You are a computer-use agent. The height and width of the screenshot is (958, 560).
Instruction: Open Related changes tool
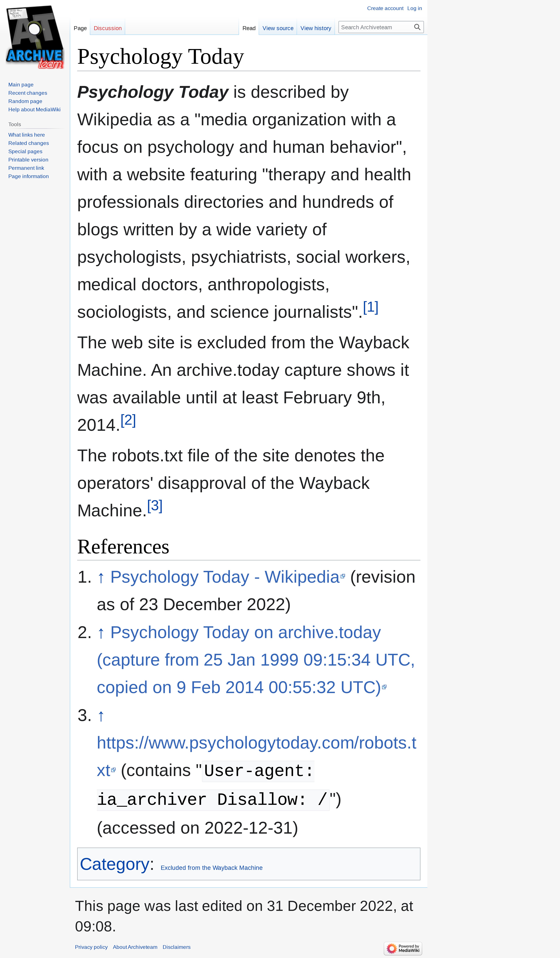(x=28, y=143)
